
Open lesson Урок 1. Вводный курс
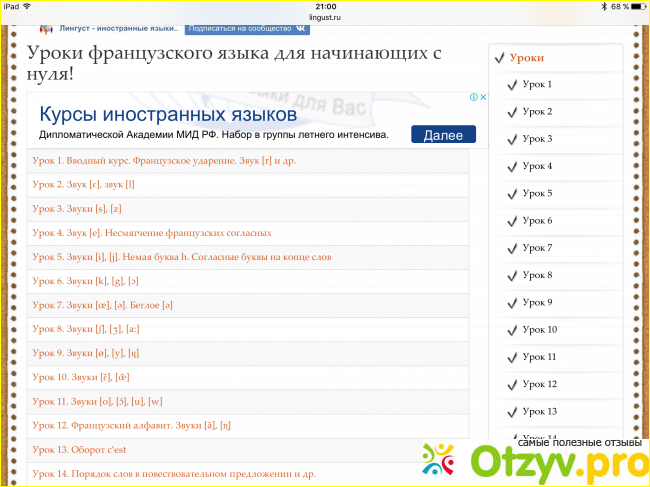tap(164, 160)
